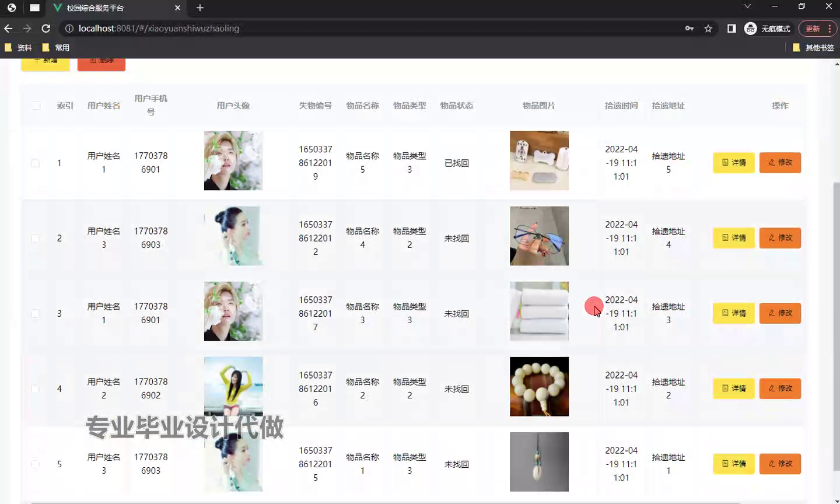Viewport: 840px width, 504px height.
Task: Click the 物品图片 column header
Action: (x=539, y=106)
